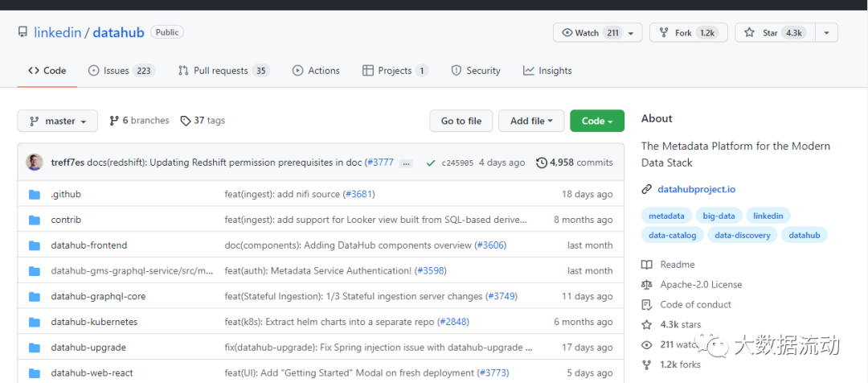The width and height of the screenshot is (868, 383).
Task: Click the .github folder icon
Action: pyautogui.click(x=35, y=195)
